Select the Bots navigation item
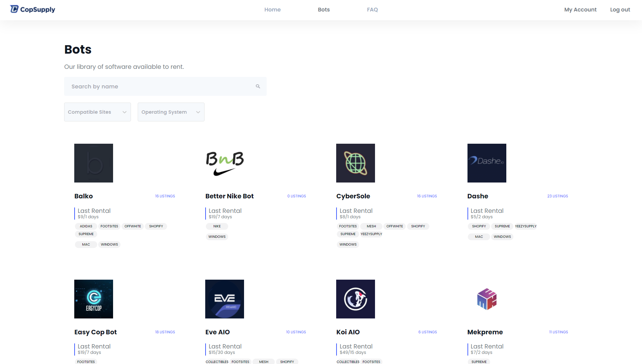Image resolution: width=642 pixels, height=364 pixels. point(324,10)
